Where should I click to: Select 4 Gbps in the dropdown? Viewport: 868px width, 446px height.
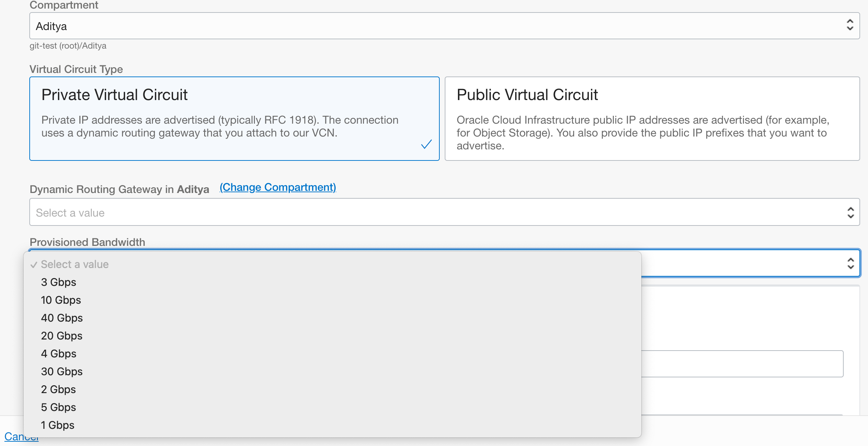(59, 354)
